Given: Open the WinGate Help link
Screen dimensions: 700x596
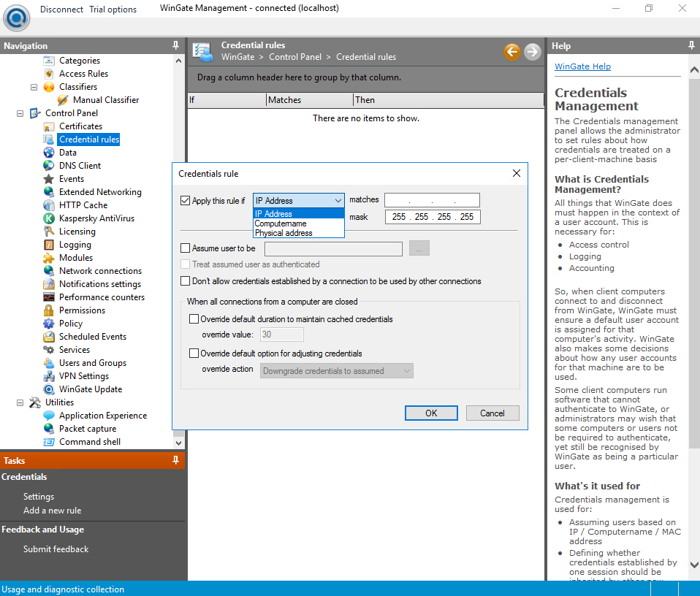Looking at the screenshot, I should [582, 66].
